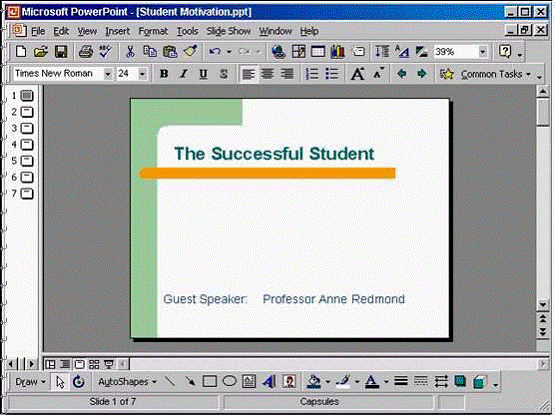Open the Times New Roman font dropdown
Screen dimensions: 555x415
pos(108,74)
